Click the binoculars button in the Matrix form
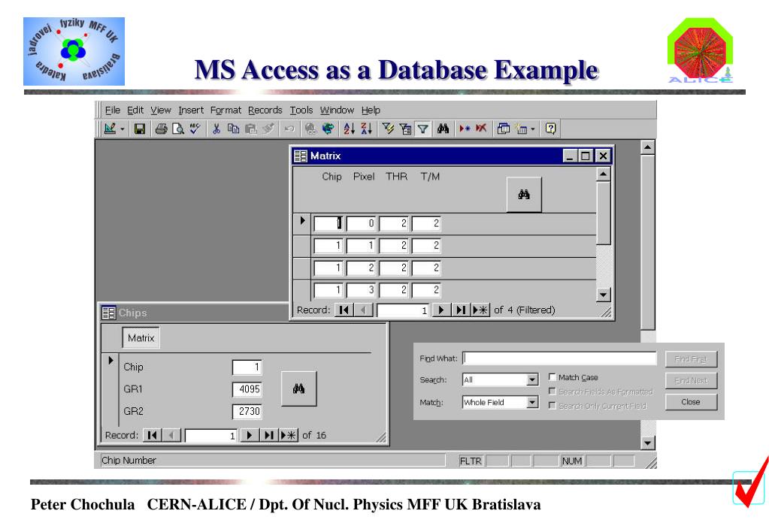Image resolution: width=769 pixels, height=532 pixels. [524, 195]
